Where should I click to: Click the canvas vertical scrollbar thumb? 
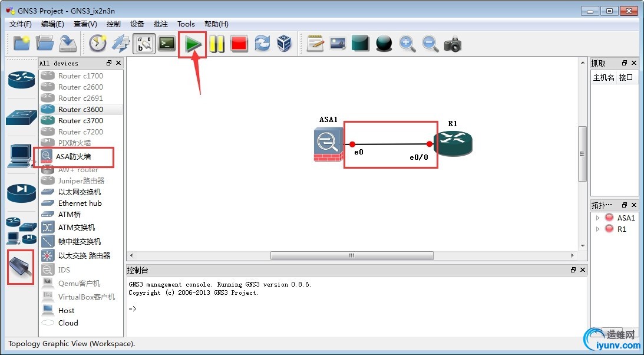point(582,154)
